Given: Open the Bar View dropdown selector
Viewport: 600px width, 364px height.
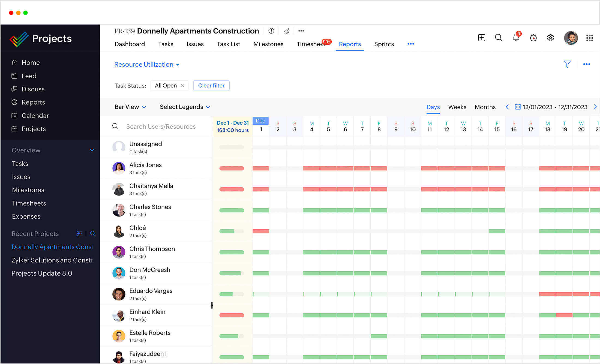Looking at the screenshot, I should point(130,107).
